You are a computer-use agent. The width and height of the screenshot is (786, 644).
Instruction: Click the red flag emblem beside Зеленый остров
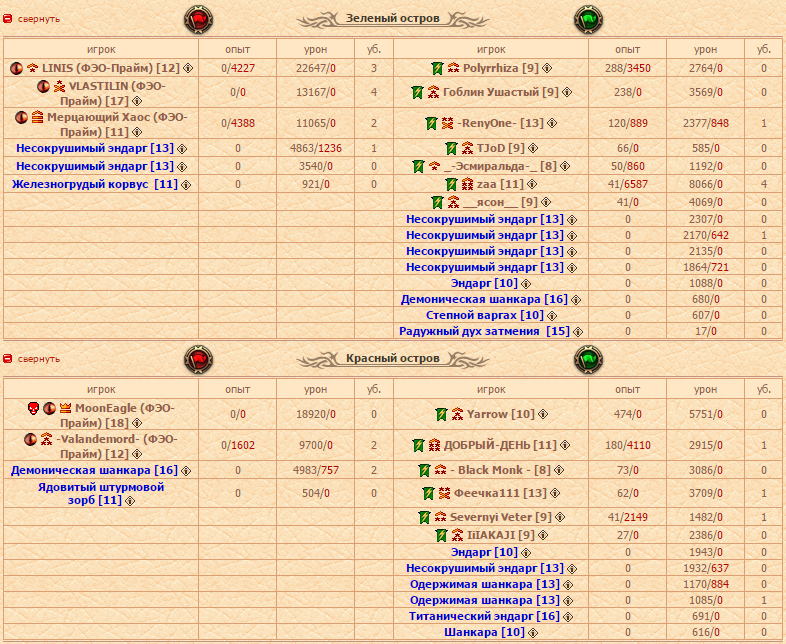(199, 20)
